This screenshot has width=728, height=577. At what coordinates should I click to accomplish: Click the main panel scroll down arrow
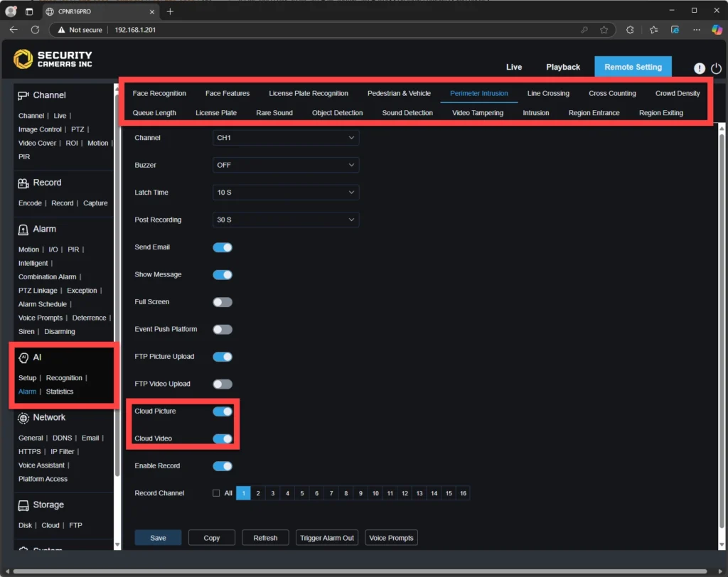pyautogui.click(x=722, y=544)
